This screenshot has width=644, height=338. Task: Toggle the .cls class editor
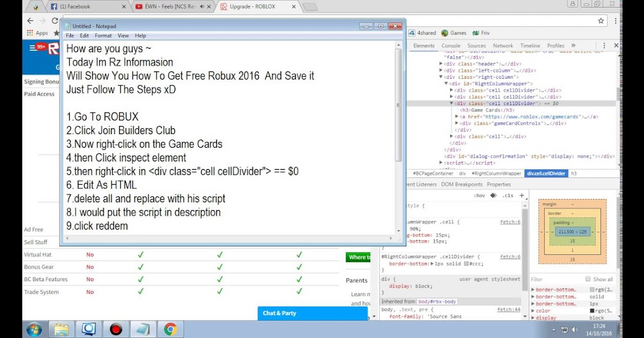click(x=507, y=195)
